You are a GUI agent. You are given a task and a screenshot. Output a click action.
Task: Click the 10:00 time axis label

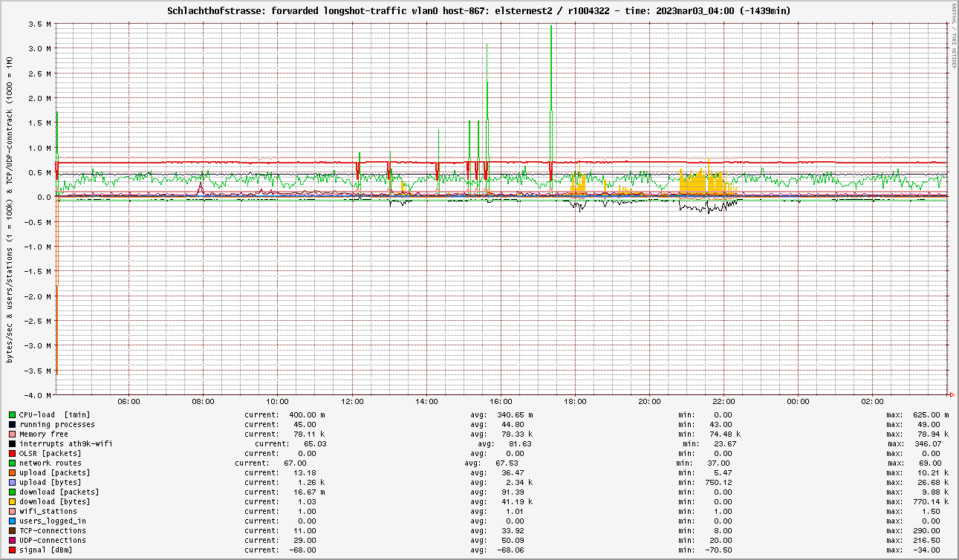click(278, 402)
